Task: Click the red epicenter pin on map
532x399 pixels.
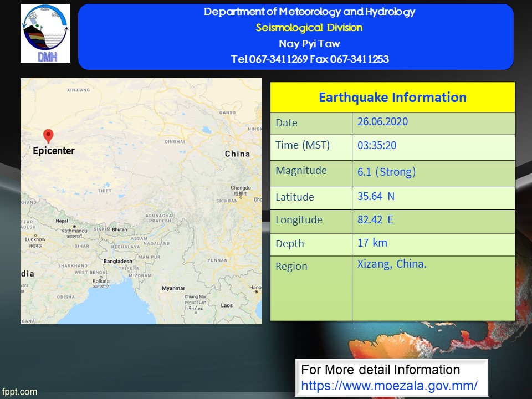Action: coord(48,135)
